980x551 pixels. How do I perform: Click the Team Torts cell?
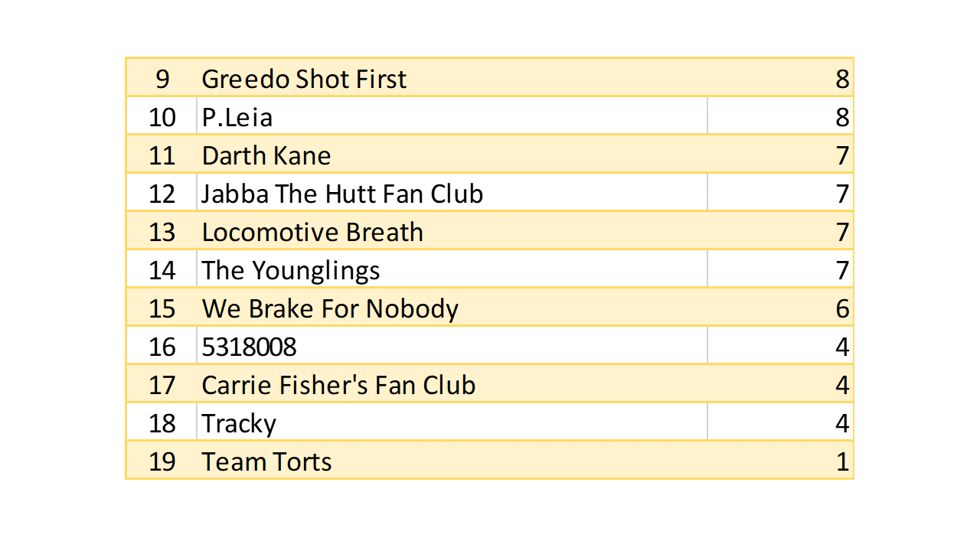tap(266, 461)
